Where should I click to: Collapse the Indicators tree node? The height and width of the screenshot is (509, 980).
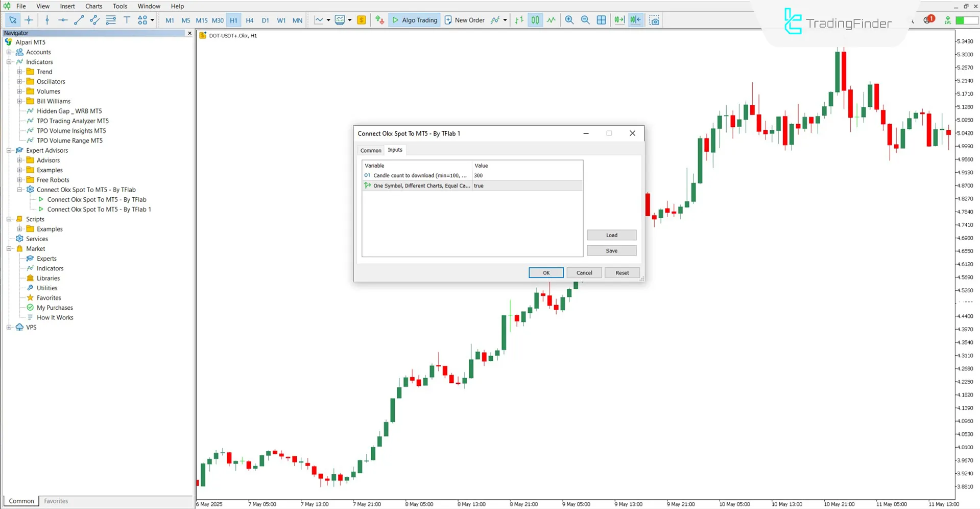[9, 62]
